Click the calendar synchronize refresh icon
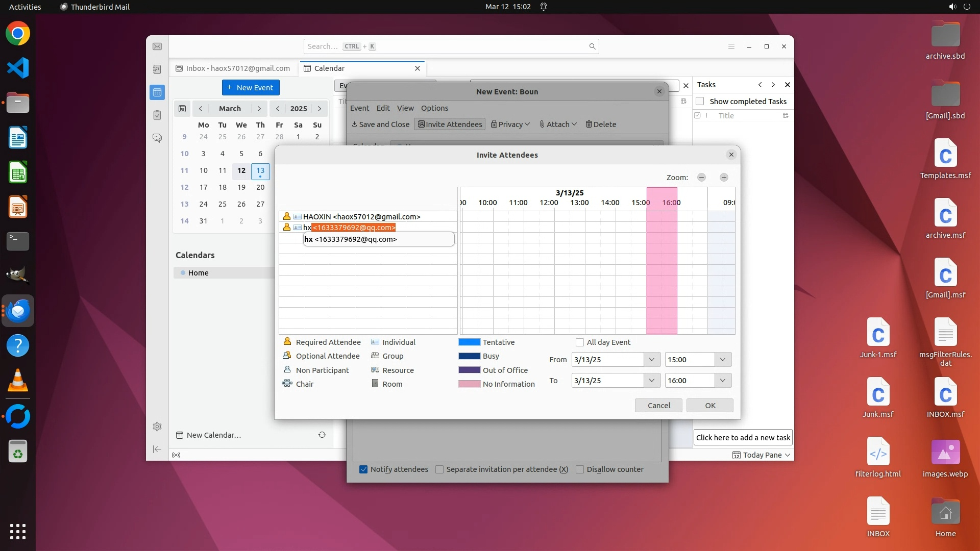The image size is (980, 551). click(322, 435)
